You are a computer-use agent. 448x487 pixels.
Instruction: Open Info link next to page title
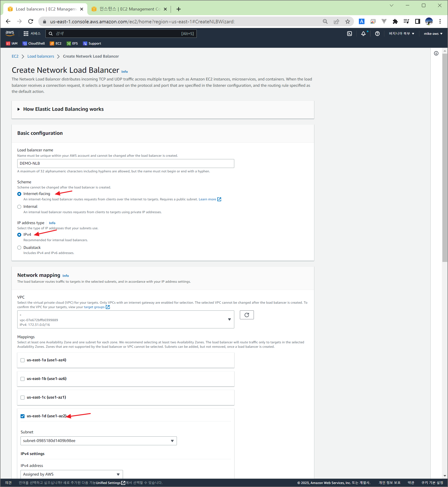[x=124, y=71]
